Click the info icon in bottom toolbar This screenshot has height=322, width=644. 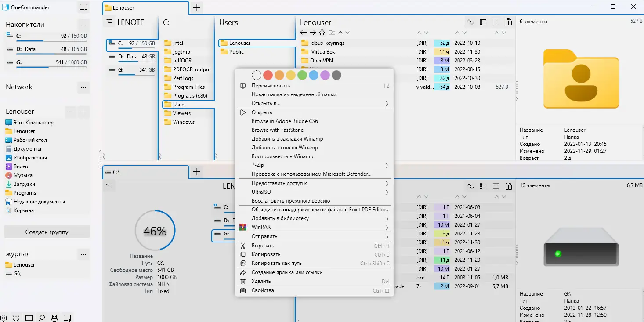point(16,318)
